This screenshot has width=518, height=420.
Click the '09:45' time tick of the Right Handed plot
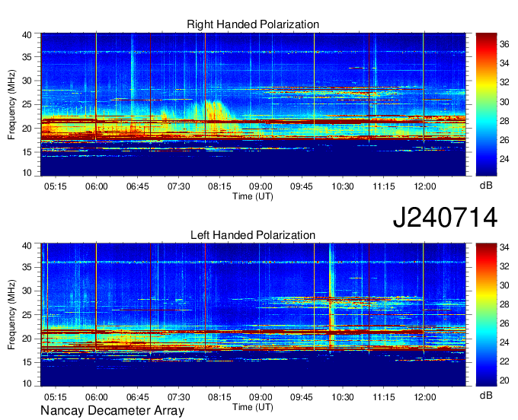(x=302, y=186)
